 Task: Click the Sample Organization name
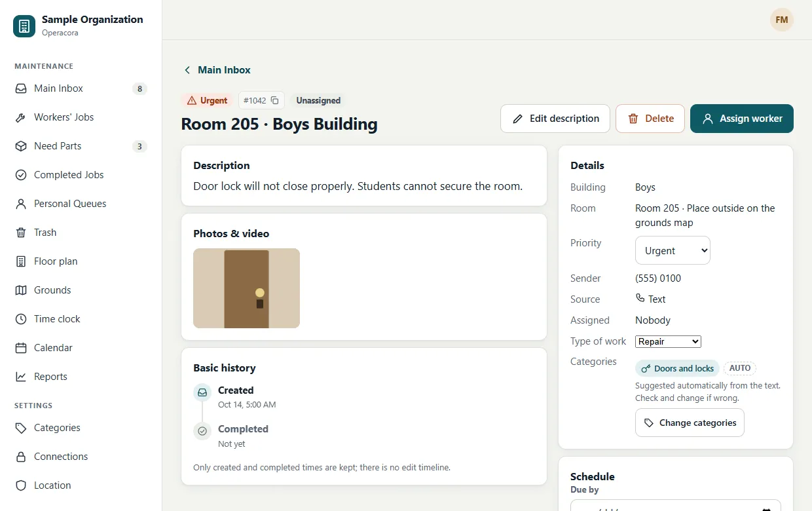click(92, 20)
